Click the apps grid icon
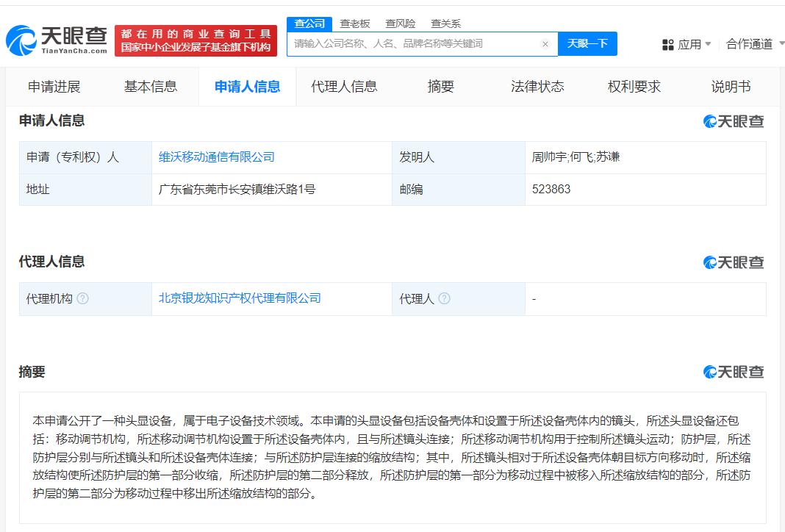785x532 pixels. [667, 45]
